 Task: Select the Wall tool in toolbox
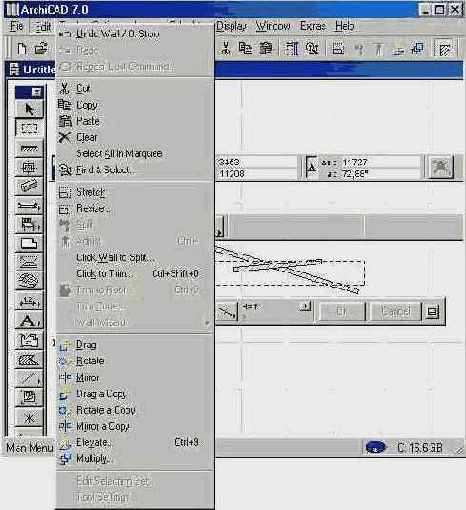29,148
